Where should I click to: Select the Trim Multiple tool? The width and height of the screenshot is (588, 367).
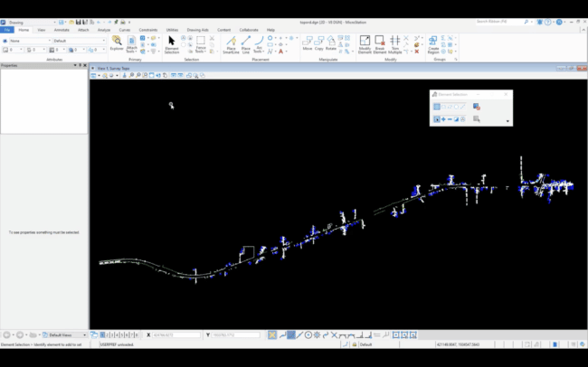point(395,44)
